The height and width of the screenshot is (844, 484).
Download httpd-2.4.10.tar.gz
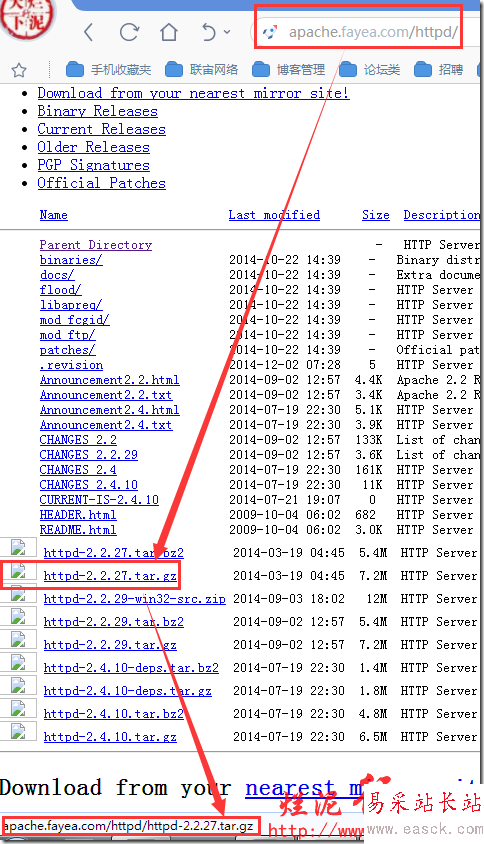[x=110, y=737]
